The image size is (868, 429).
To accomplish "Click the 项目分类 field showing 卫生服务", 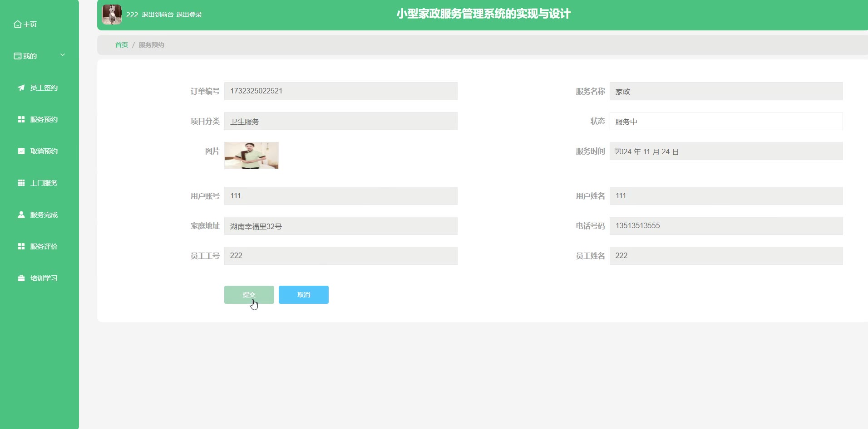I will (x=341, y=121).
